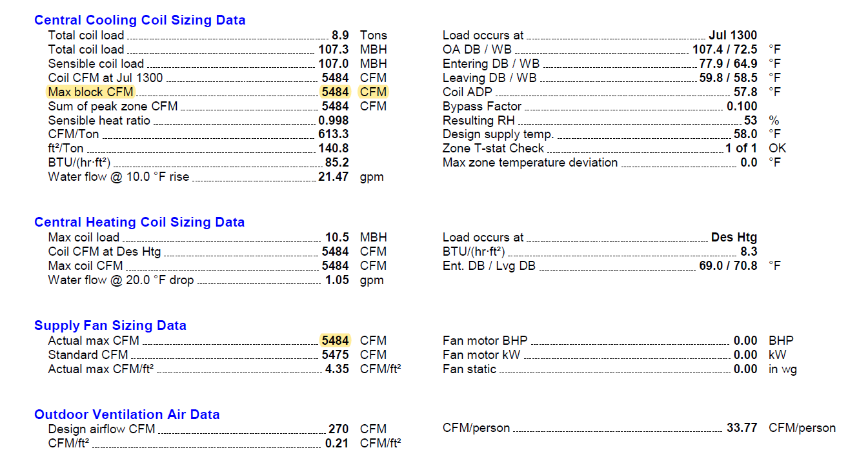This screenshot has width=868, height=450.
Task: Click the Outdoor Ventilation Air Data heading
Action: coord(127,414)
